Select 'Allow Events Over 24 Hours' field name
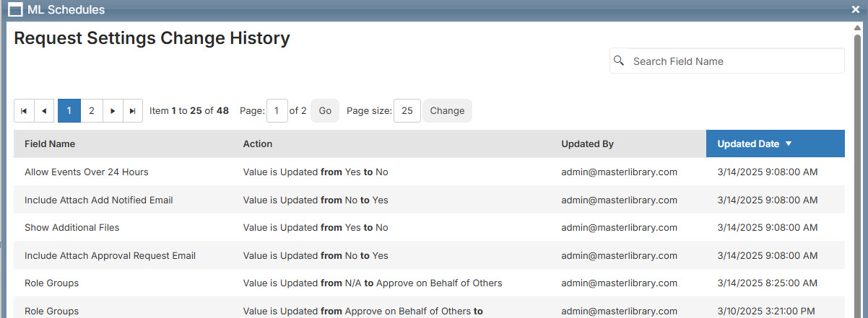The width and height of the screenshot is (868, 318). click(87, 172)
